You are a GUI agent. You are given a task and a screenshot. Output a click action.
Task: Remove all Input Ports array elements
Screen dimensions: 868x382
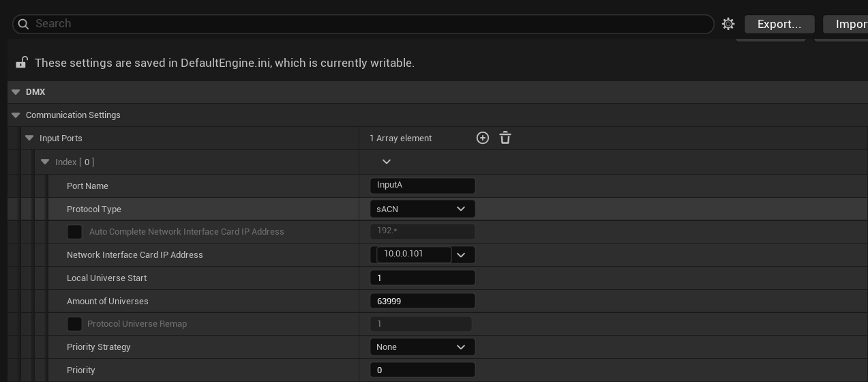505,138
